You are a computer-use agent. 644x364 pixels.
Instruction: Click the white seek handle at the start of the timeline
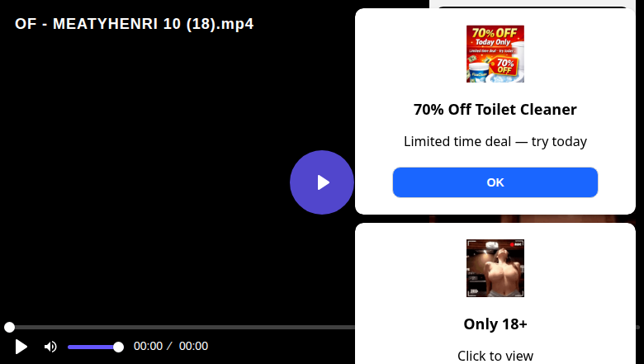pos(9,327)
